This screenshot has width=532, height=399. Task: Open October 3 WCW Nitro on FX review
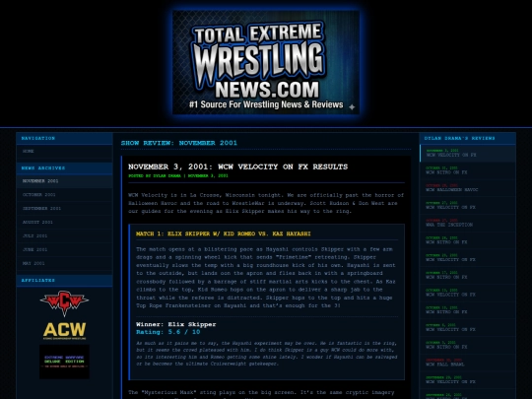pyautogui.click(x=468, y=346)
